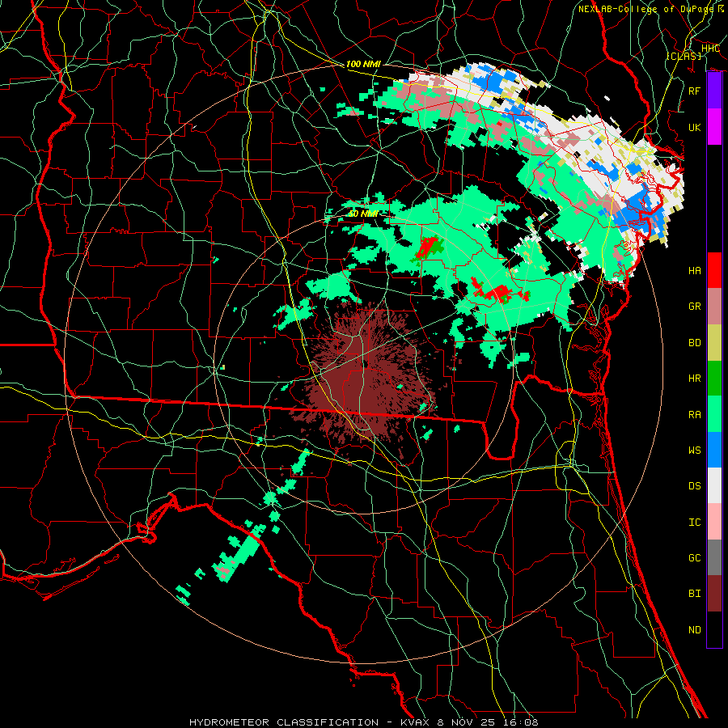
Task: Click the RF purple legend swatch
Action: (x=714, y=91)
